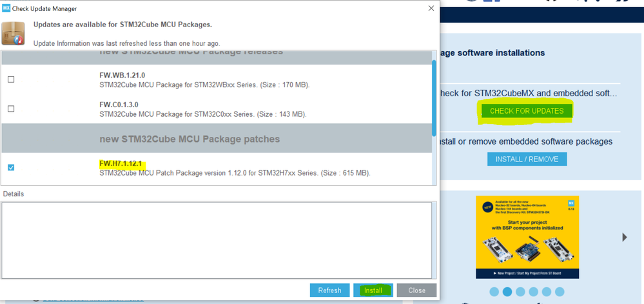Click the Install button
The width and height of the screenshot is (644, 304).
373,290
